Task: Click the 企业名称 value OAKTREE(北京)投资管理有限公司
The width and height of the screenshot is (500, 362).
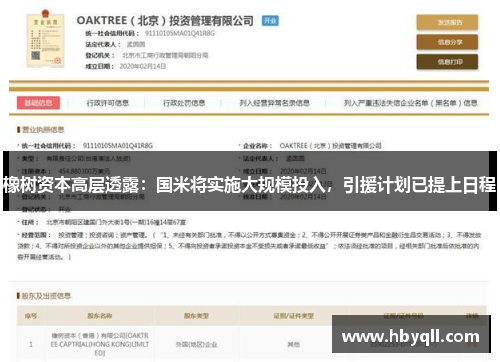Action: pos(330,146)
